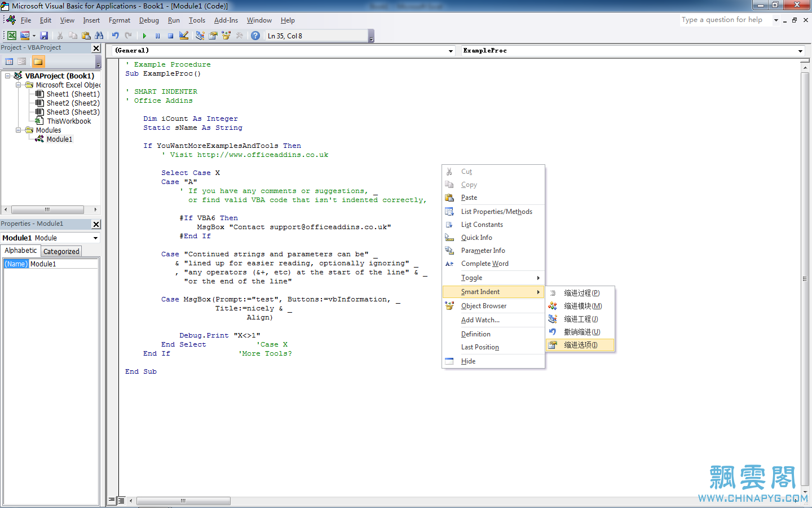Switch to the Categorized properties tab

[x=61, y=252]
